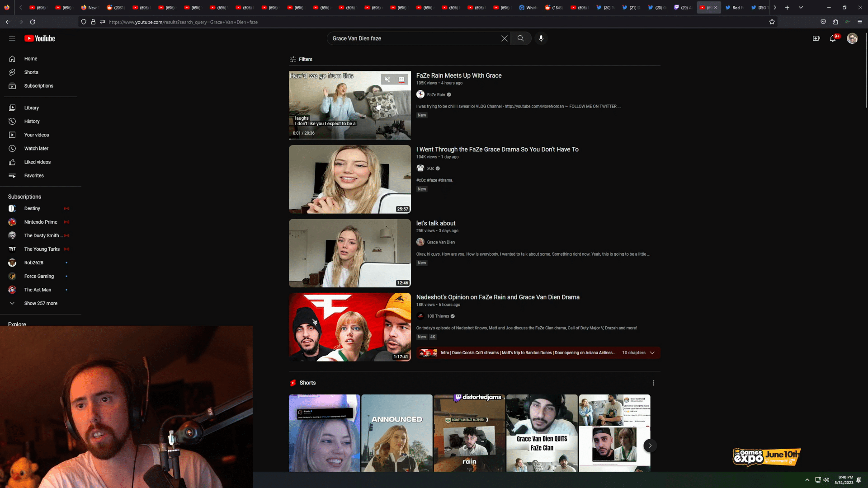Bookmark this page with star
Viewport: 868px width, 488px height.
point(772,22)
